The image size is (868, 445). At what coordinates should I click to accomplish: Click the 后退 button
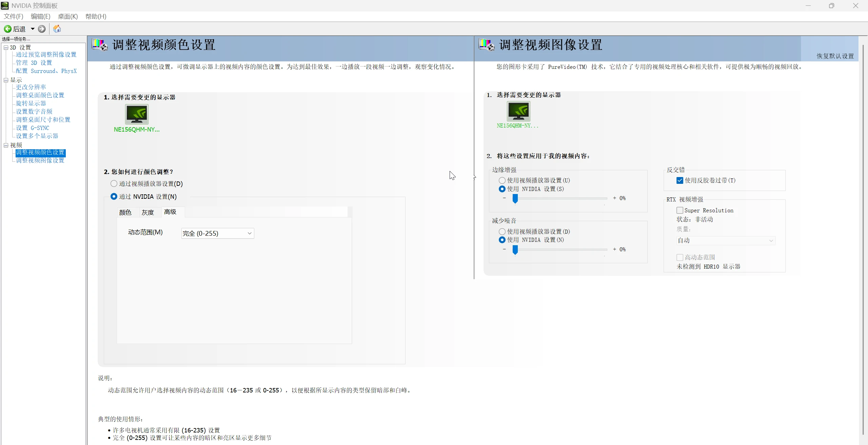pyautogui.click(x=19, y=29)
